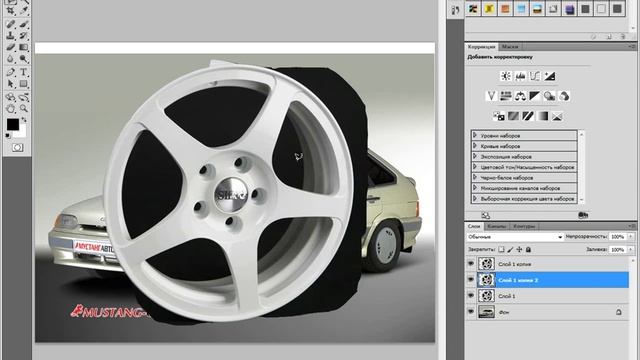640x360 pixels.
Task: Select the Type tool
Action: pos(24,72)
